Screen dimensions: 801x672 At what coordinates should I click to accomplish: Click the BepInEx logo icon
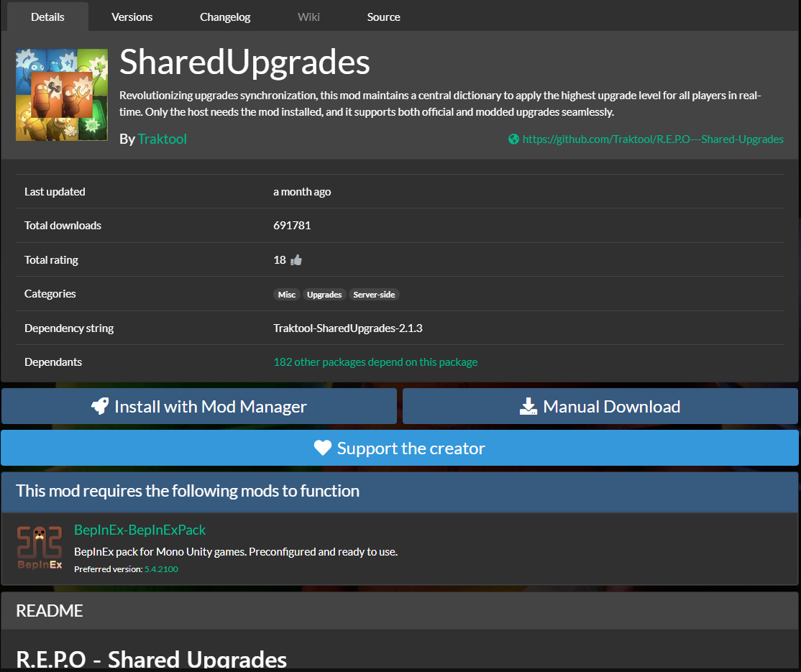(x=40, y=548)
